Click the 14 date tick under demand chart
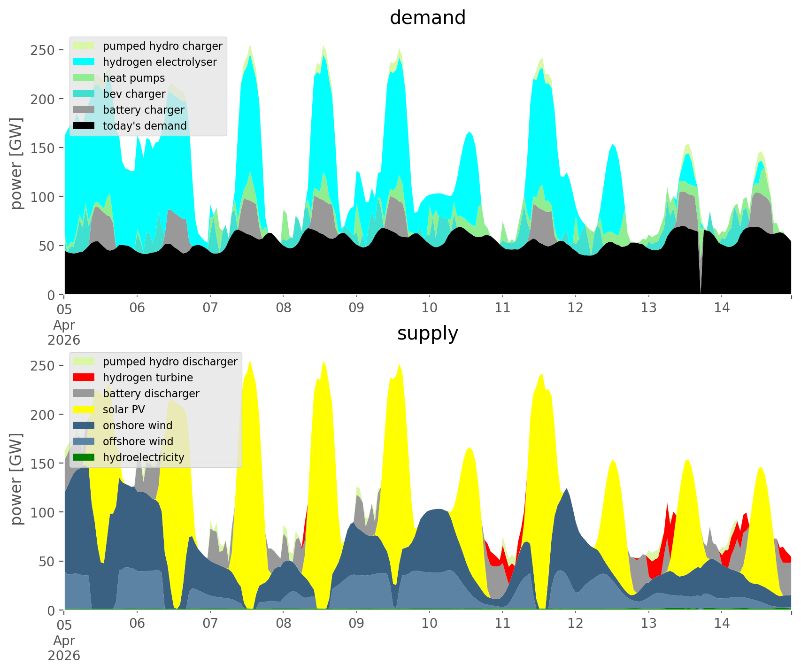The height and width of the screenshot is (672, 801). (x=722, y=308)
